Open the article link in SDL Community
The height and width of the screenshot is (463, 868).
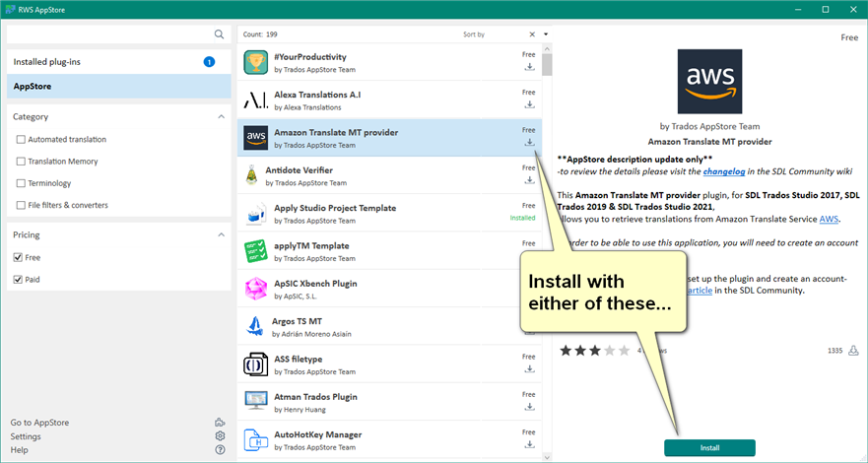[x=700, y=291]
